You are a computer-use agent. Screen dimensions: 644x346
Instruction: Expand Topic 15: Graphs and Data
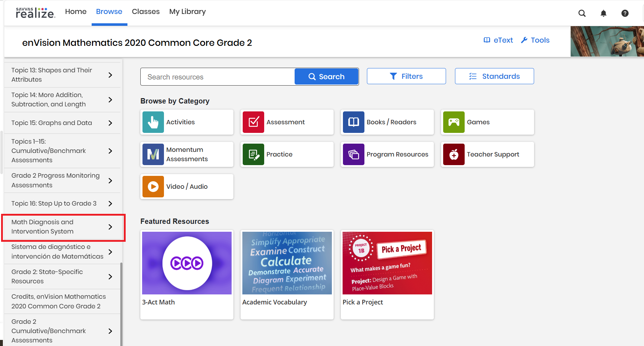coord(62,123)
